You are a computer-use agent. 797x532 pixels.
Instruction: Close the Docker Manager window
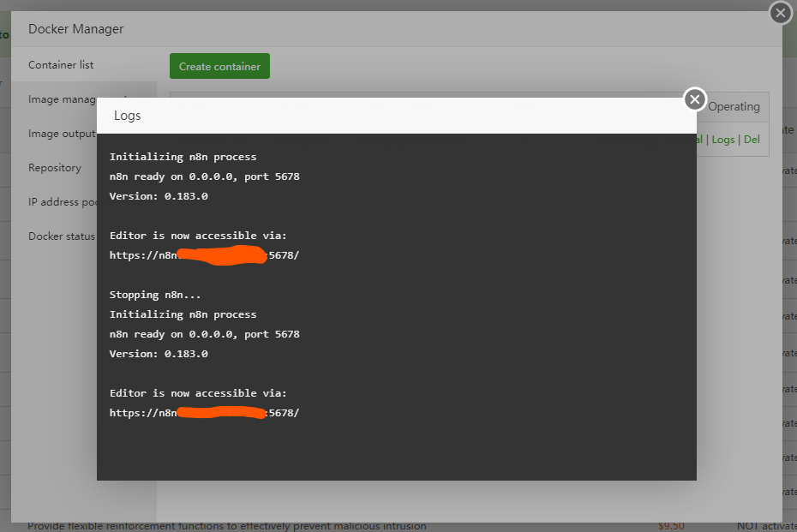click(781, 13)
